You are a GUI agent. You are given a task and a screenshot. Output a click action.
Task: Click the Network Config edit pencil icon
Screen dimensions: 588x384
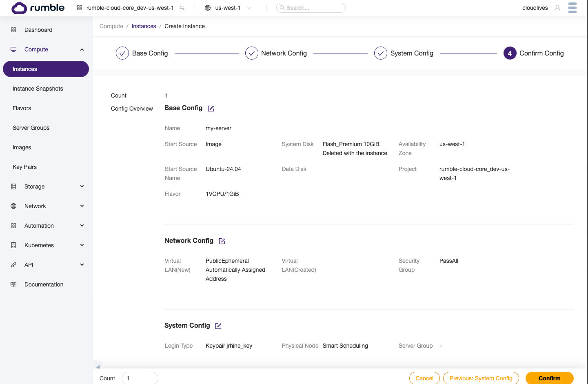[222, 241]
